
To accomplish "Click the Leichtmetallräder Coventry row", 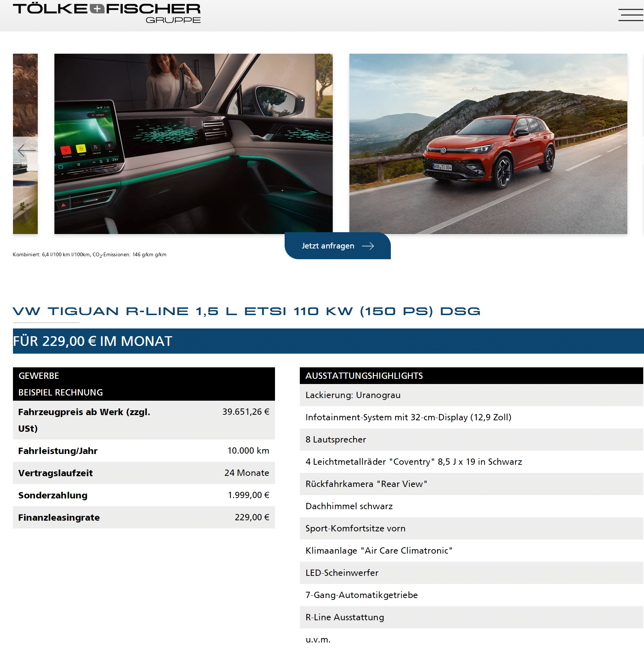I will tap(472, 462).
